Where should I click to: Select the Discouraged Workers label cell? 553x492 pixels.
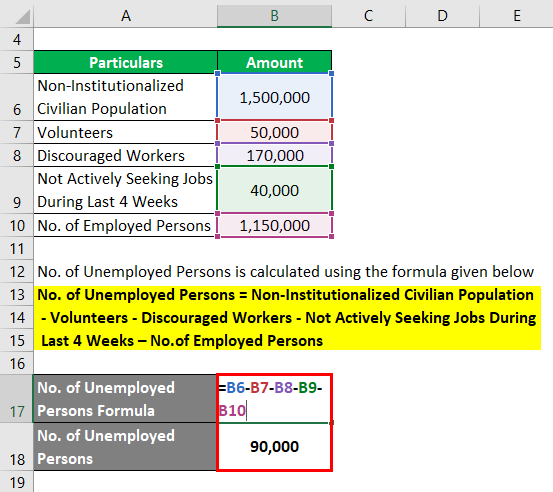coord(126,155)
